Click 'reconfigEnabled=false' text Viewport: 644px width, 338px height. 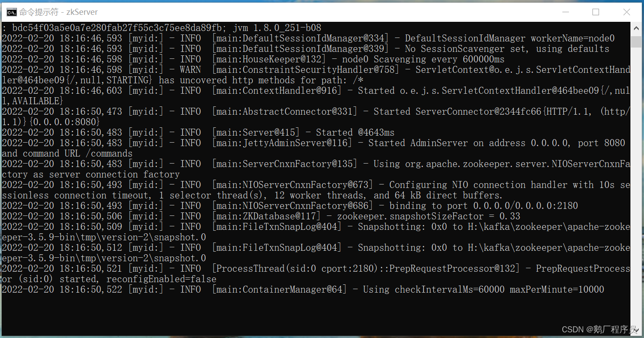point(162,279)
